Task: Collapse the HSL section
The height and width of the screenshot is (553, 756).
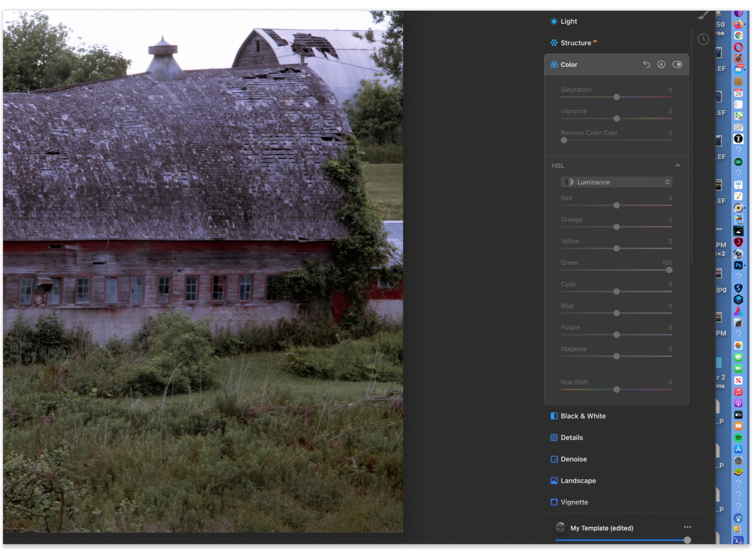Action: pos(678,165)
